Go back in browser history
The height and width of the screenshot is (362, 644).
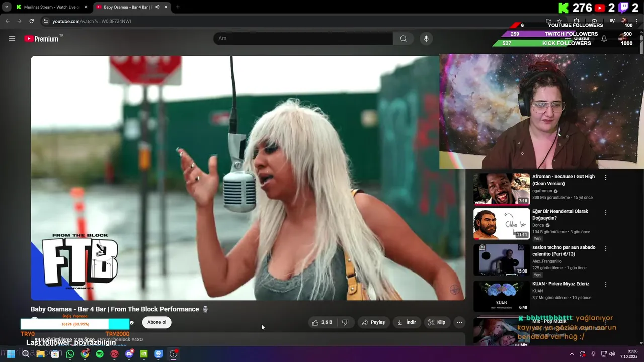click(x=7, y=21)
